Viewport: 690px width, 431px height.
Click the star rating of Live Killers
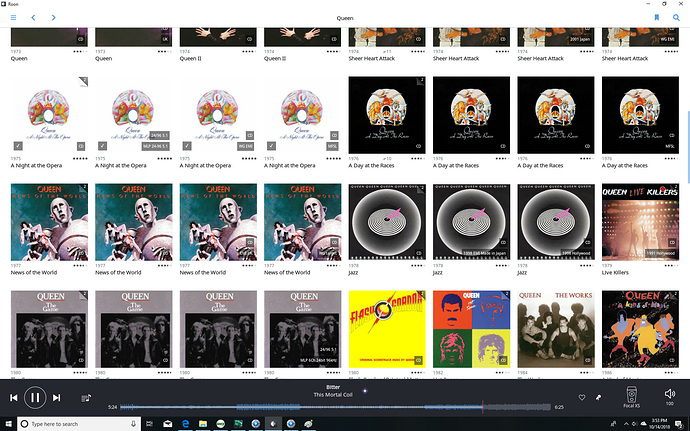672,266
